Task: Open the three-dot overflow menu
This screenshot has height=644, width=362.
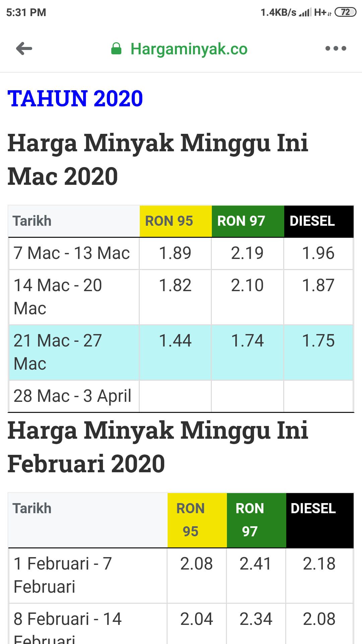Action: pos(336,49)
